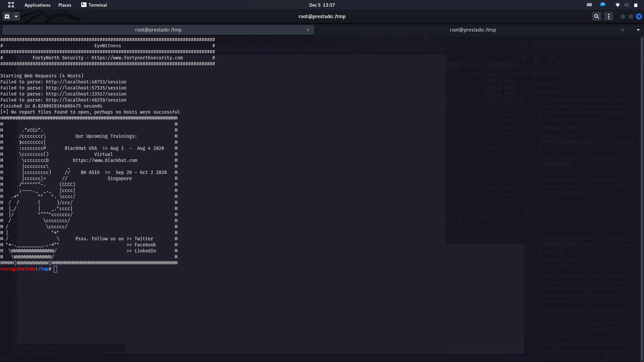Collapse the Upcoming (5 days) section
The height and width of the screenshot is (362, 644).
coord(533,128)
